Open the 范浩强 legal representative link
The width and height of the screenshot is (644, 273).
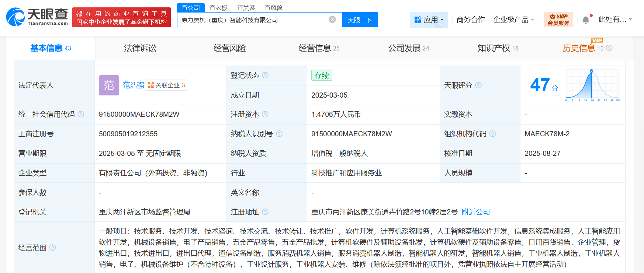(x=133, y=85)
